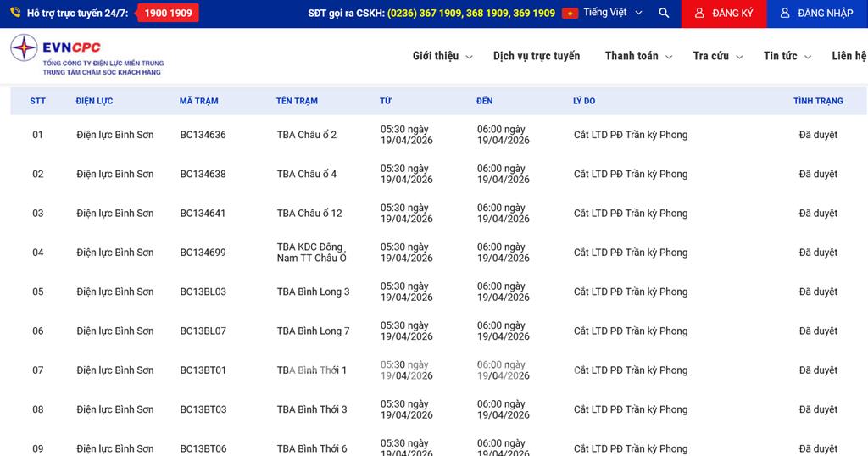Expand the Thanh toán menu
This screenshot has height=456, width=868.
point(638,56)
